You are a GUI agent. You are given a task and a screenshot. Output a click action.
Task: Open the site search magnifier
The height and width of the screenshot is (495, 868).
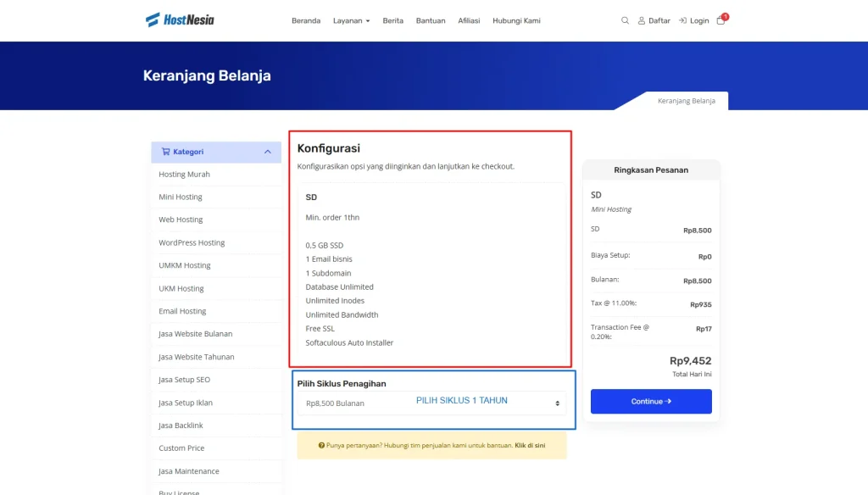(x=625, y=20)
